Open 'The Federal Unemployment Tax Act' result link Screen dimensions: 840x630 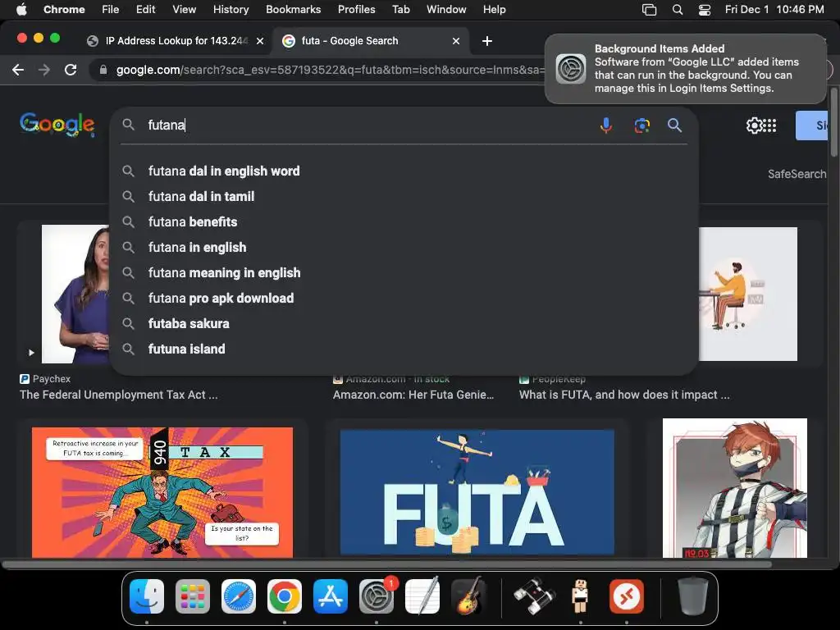(118, 395)
